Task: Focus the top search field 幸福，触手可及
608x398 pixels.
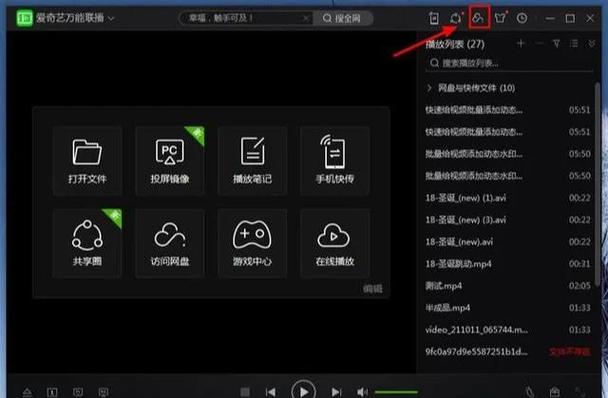Action: 245,18
